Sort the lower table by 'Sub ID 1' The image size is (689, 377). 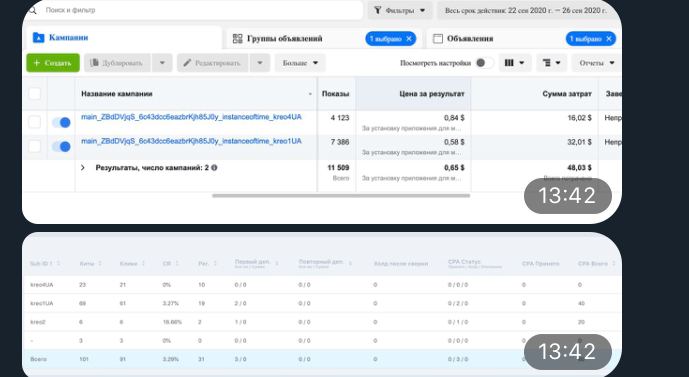coord(44,264)
